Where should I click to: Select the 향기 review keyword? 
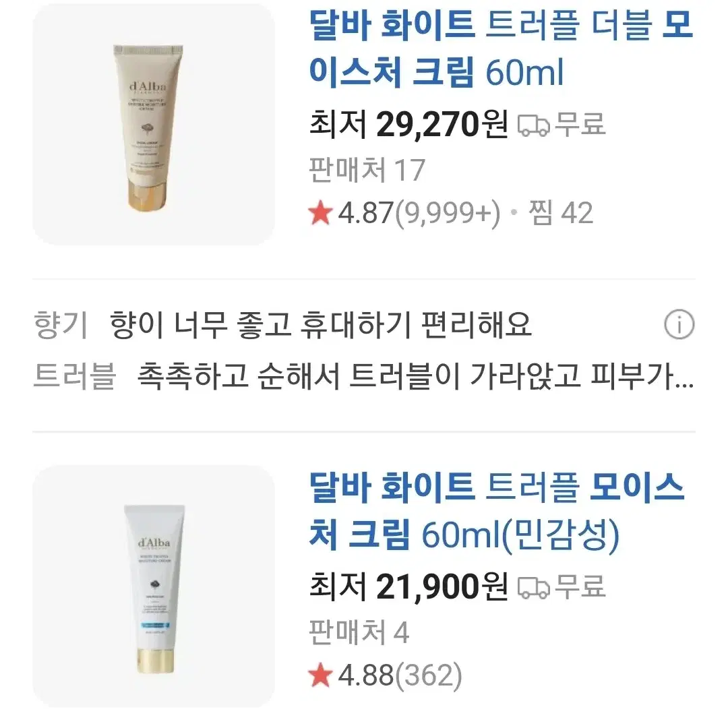click(61, 324)
